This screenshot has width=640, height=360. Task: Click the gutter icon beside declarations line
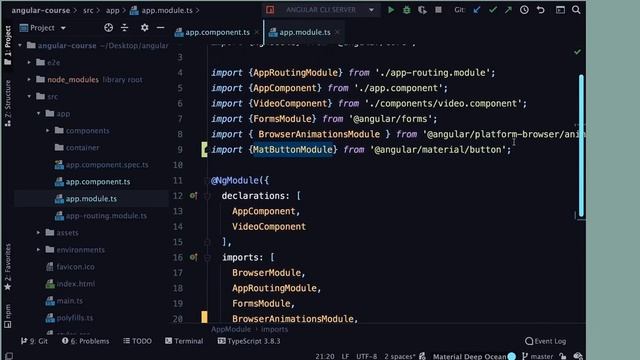point(193,196)
